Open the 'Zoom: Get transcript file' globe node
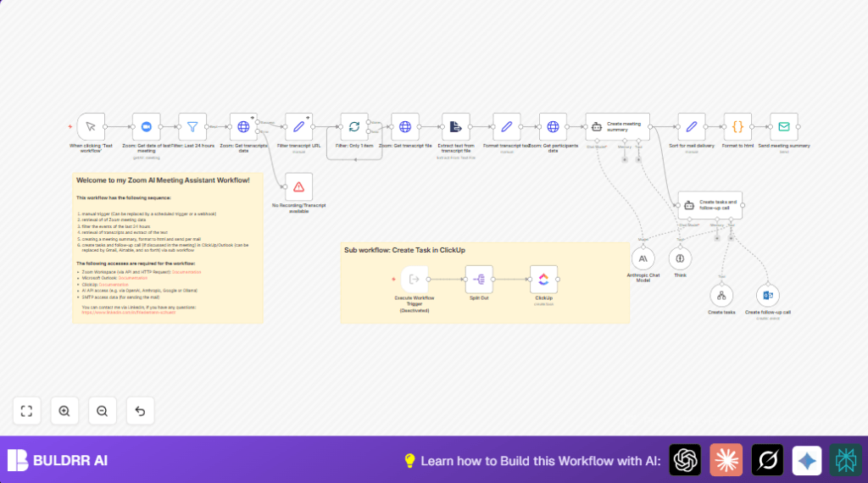 point(405,127)
